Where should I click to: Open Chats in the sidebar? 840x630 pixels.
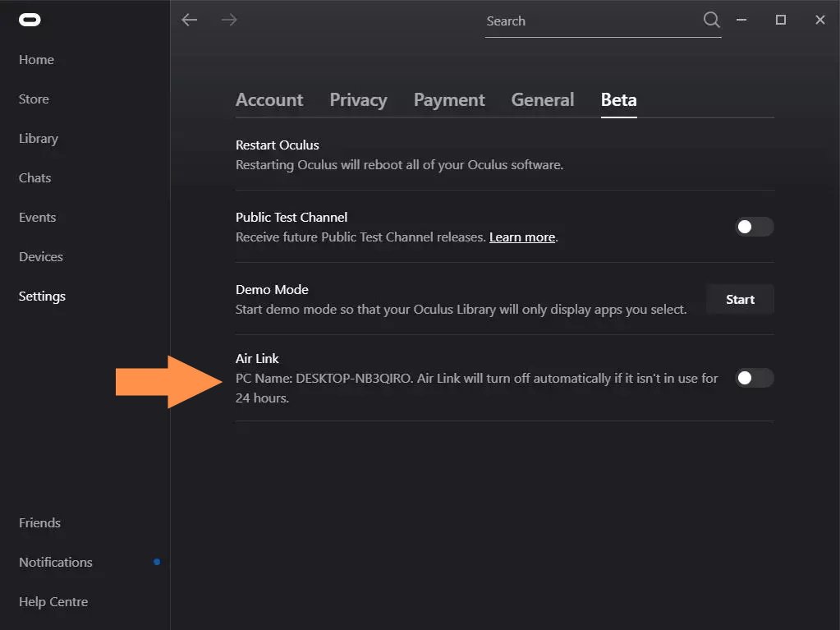[x=34, y=178]
